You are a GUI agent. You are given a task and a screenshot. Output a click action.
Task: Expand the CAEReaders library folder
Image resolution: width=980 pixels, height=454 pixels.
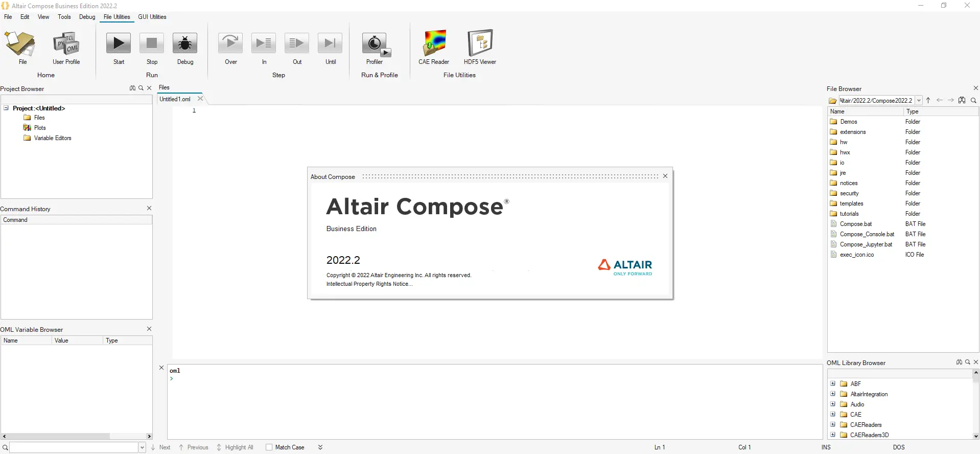coord(833,424)
